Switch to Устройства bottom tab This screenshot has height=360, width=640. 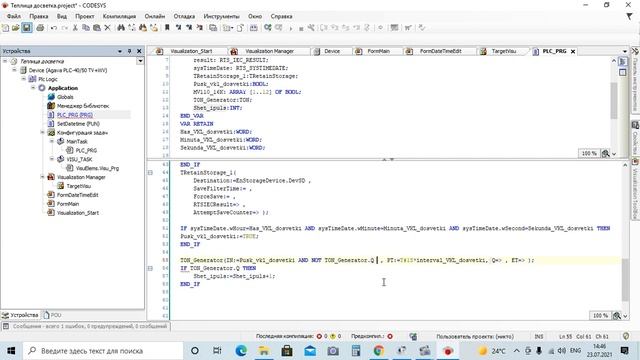[20, 315]
